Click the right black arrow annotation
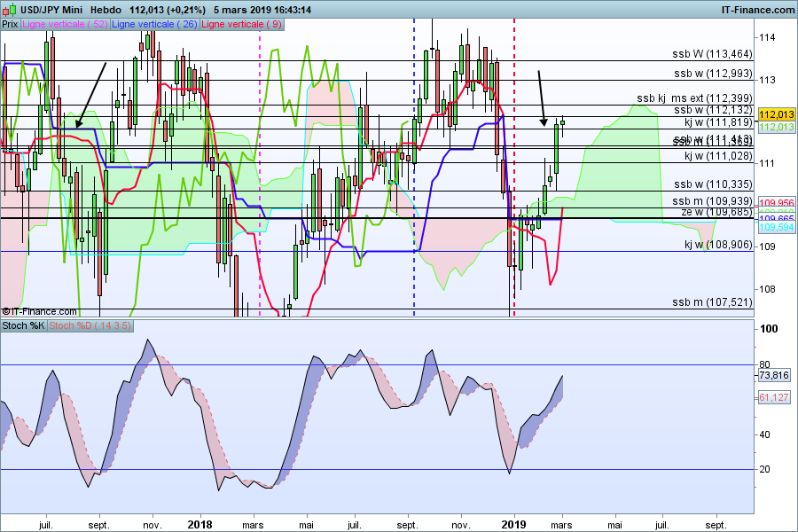The width and height of the screenshot is (798, 532). pos(542,98)
